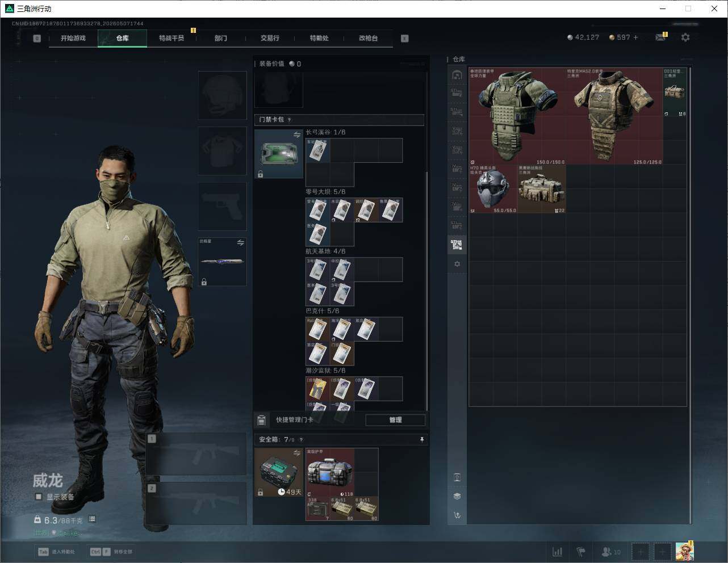
Task: Switch to the 部门 tab
Action: pyautogui.click(x=221, y=38)
